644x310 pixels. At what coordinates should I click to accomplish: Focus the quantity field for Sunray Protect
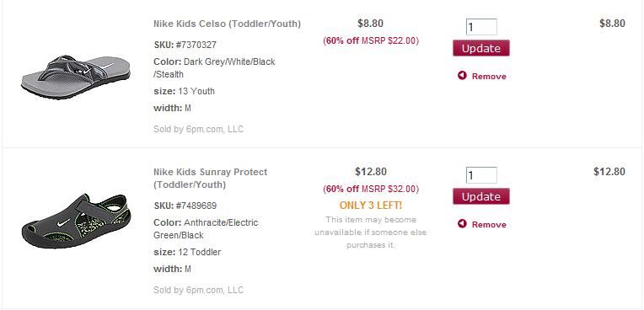(481, 175)
